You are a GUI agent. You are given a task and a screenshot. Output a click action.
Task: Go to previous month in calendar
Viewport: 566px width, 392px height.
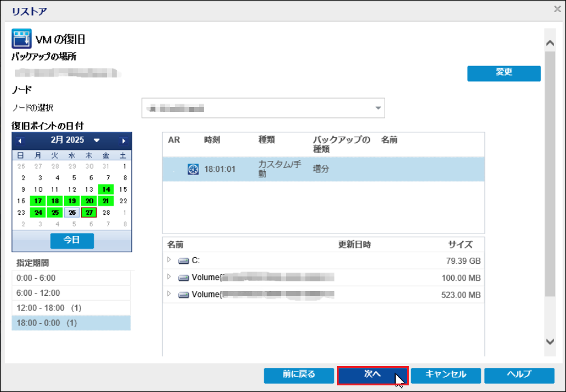pos(20,140)
